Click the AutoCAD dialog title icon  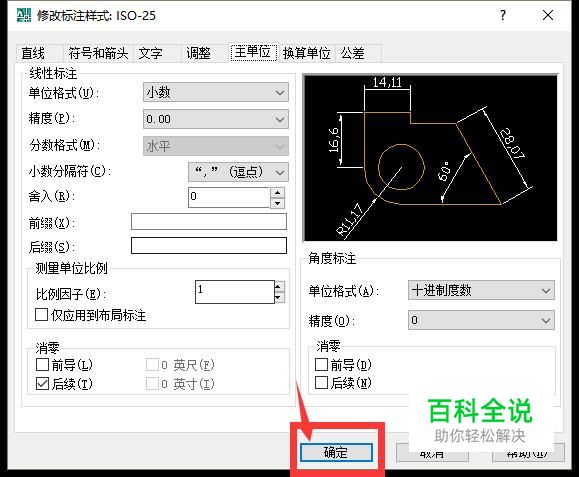pos(24,16)
